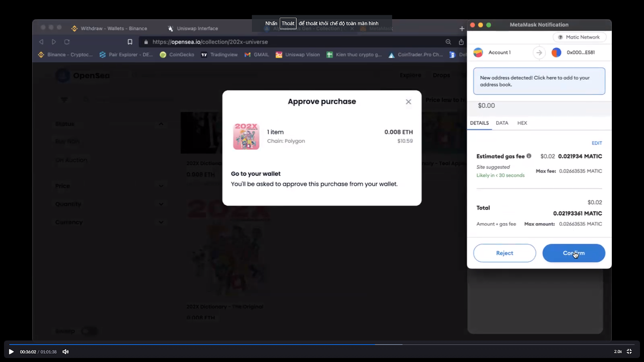Select the DETAILS tab in MetaMask
The image size is (644, 362).
(x=479, y=123)
